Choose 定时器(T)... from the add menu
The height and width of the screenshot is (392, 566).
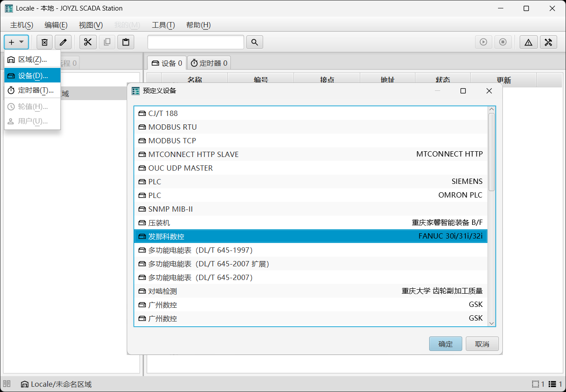[32, 90]
